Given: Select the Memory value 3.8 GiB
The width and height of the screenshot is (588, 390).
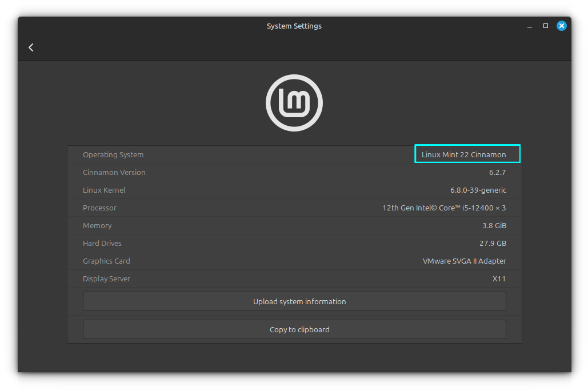Looking at the screenshot, I should pos(494,225).
